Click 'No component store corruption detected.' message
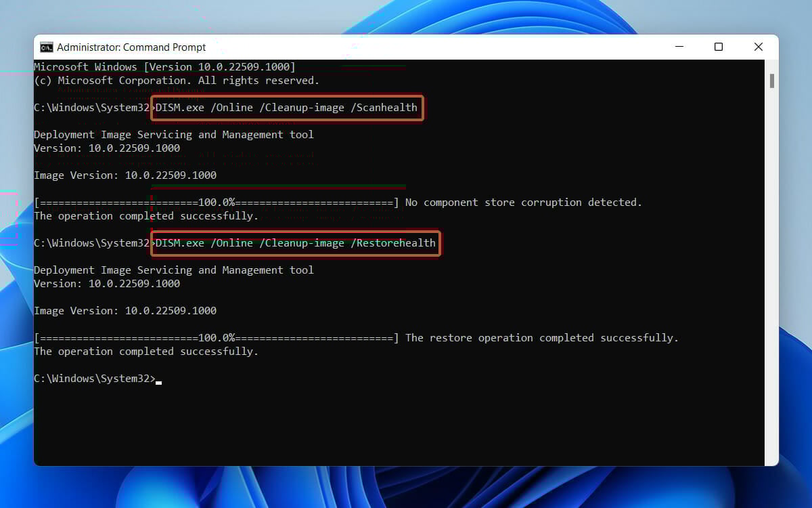This screenshot has width=812, height=508. pyautogui.click(x=524, y=203)
